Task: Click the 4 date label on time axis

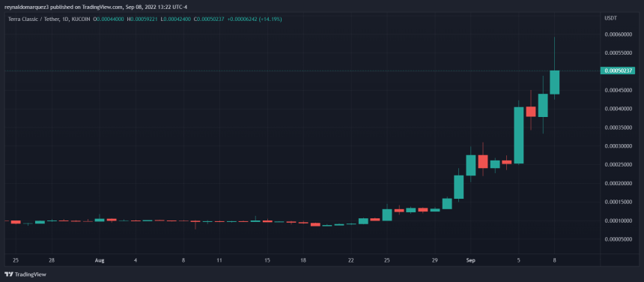Action: [x=135, y=260]
